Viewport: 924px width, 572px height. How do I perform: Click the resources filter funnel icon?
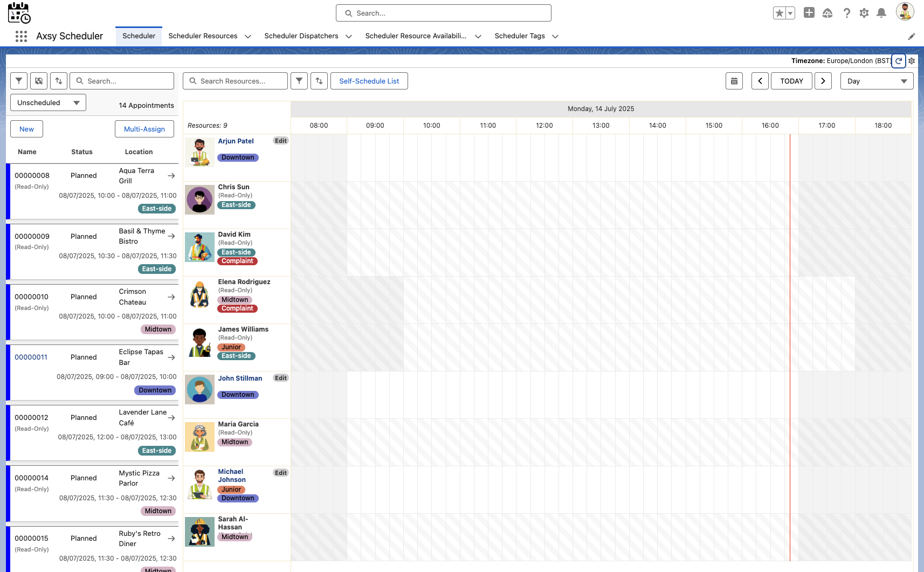coord(299,81)
